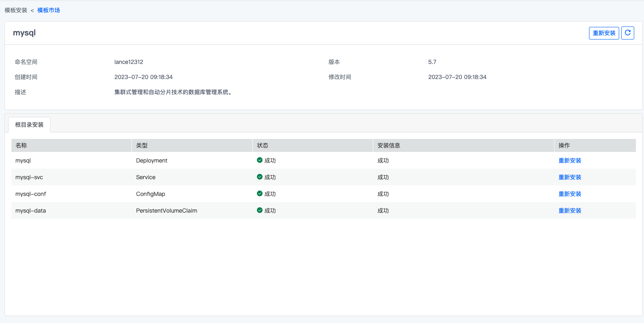Viewport: 644px width, 323px height.
Task: Click the success status icon for mysql-data
Action: point(260,210)
